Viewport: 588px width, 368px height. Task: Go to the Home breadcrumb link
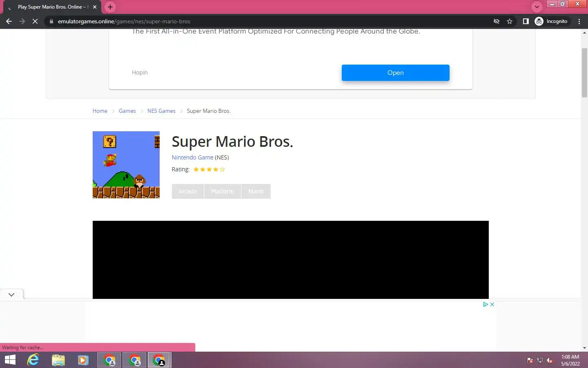pos(100,111)
